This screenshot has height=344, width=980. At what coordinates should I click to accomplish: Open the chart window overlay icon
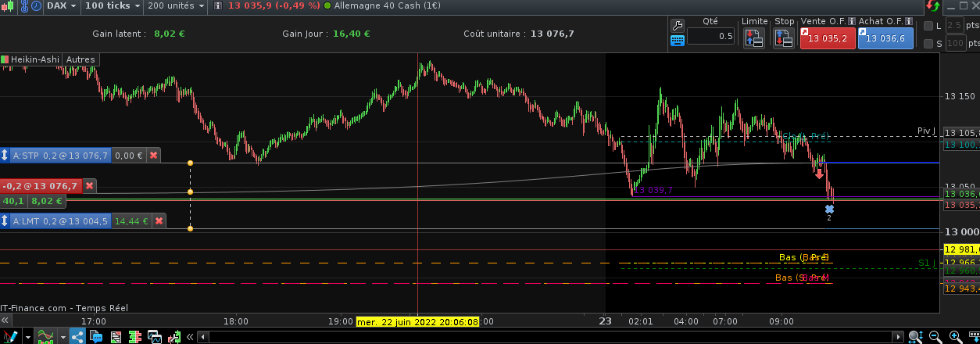pos(155,337)
